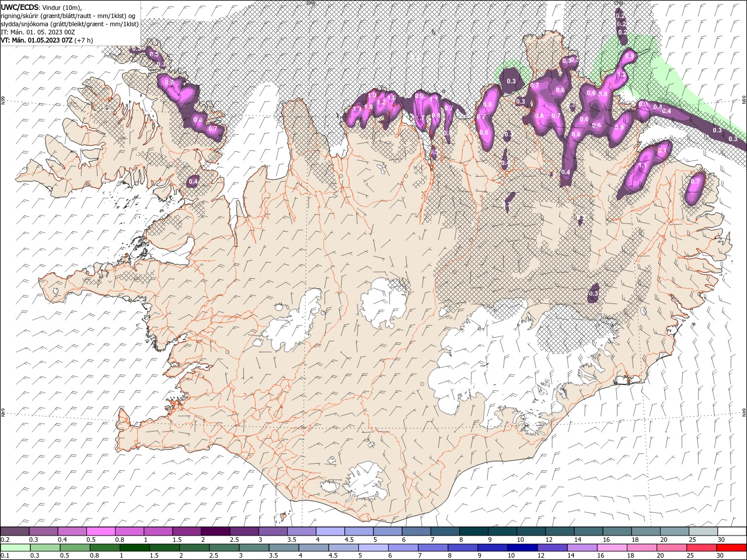
Task: Pick the darkest purple swatch labeled 2 in upper legend
Action: click(x=215, y=531)
